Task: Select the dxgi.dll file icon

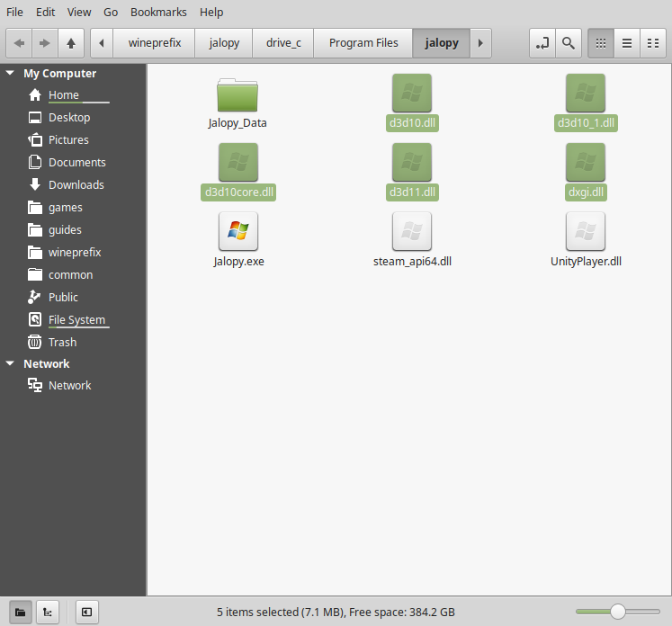Action: point(586,163)
